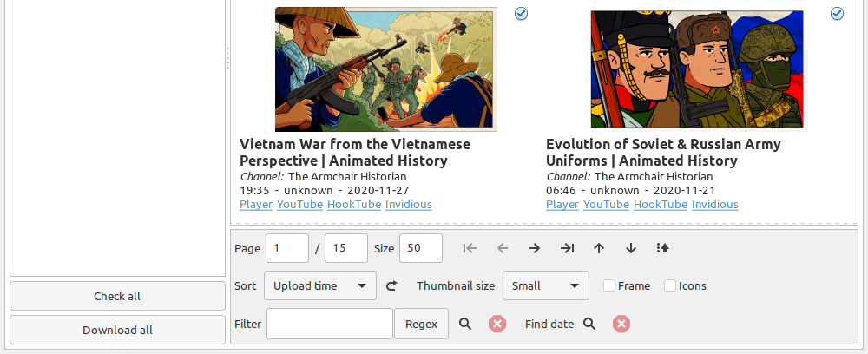Open YouTube link for Soviet Uniforms video
The width and height of the screenshot is (868, 354).
[606, 205]
